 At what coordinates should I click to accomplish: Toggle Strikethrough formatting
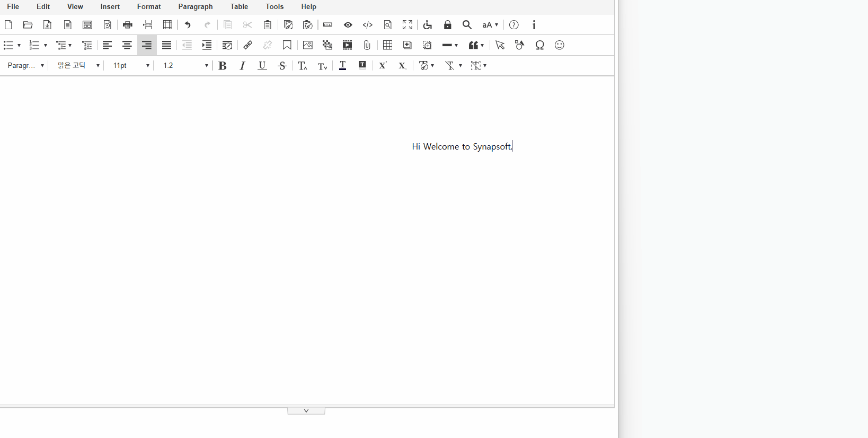[282, 65]
